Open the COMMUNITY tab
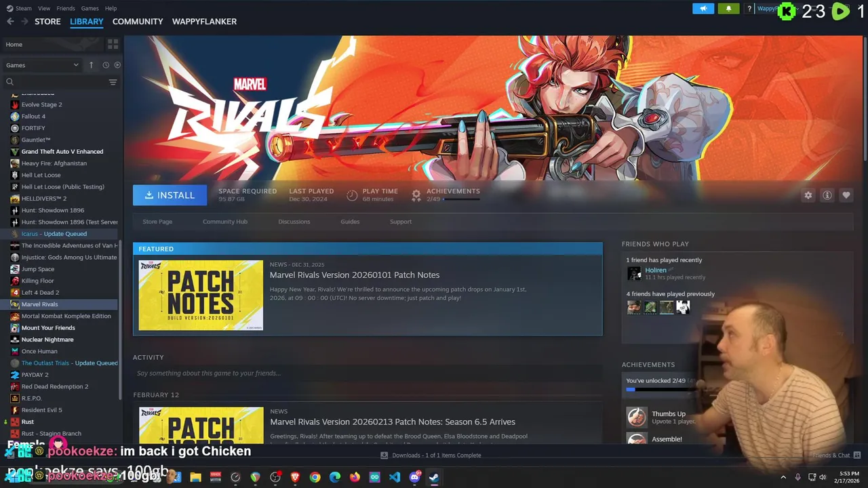 point(138,22)
